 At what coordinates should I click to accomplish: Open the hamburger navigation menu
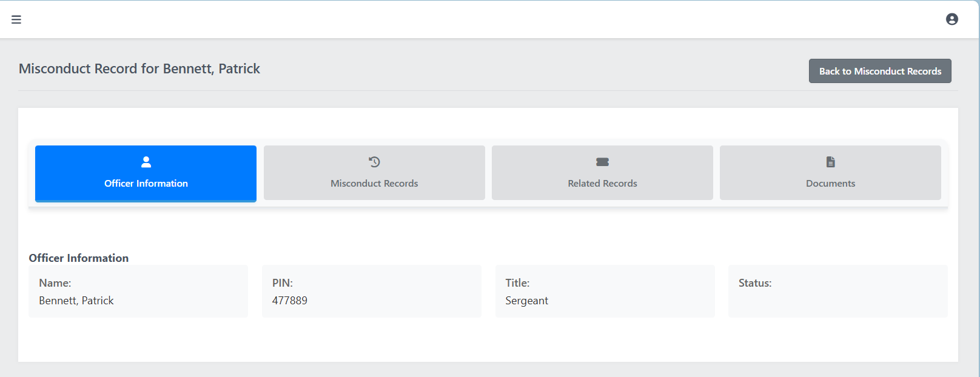coord(16,19)
